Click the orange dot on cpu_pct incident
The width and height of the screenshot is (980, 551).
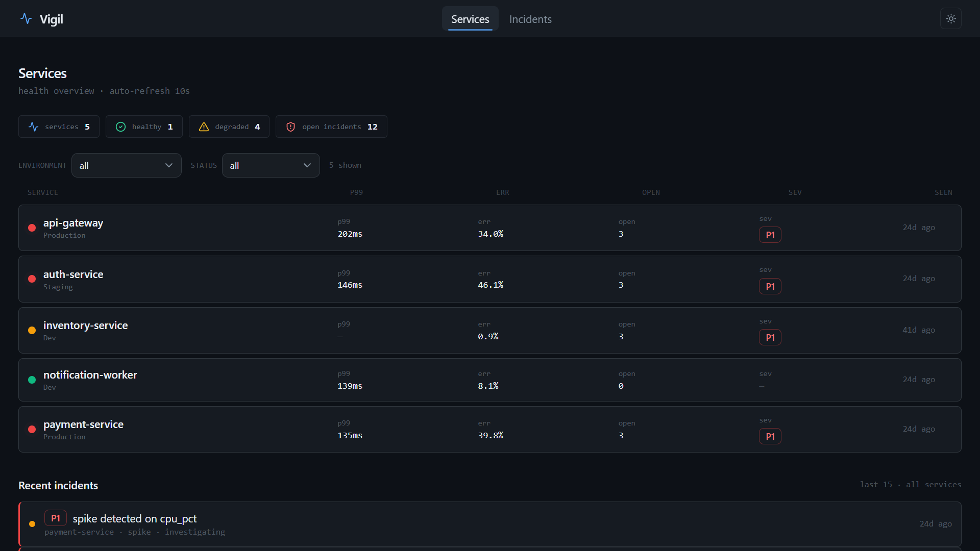click(x=32, y=524)
